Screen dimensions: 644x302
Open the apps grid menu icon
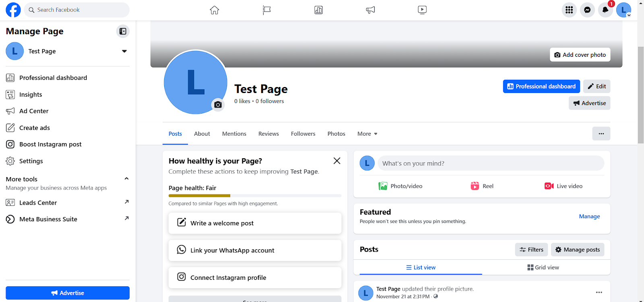(x=569, y=10)
